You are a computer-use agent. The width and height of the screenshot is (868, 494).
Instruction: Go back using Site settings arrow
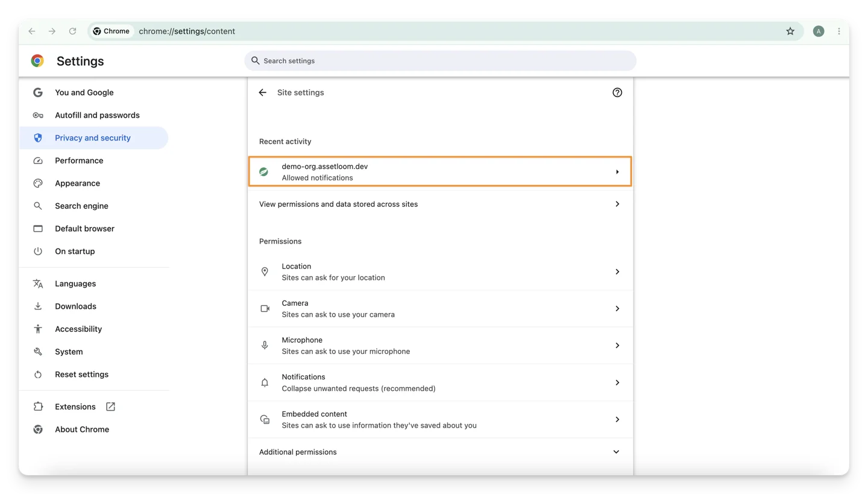click(x=262, y=92)
